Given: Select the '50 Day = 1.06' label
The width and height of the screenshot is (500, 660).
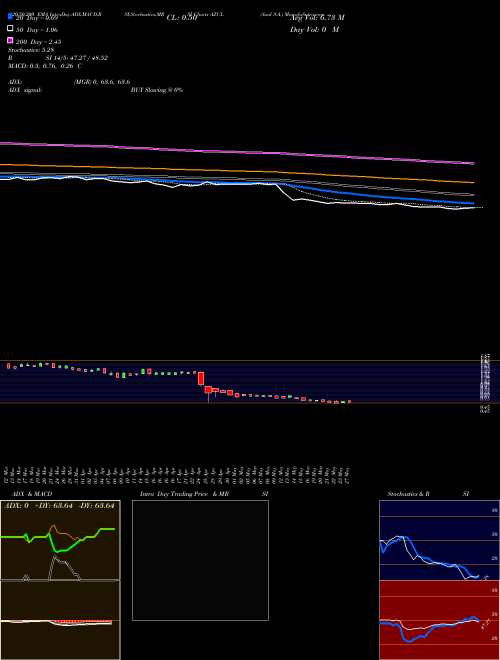Looking at the screenshot, I should point(37,30).
